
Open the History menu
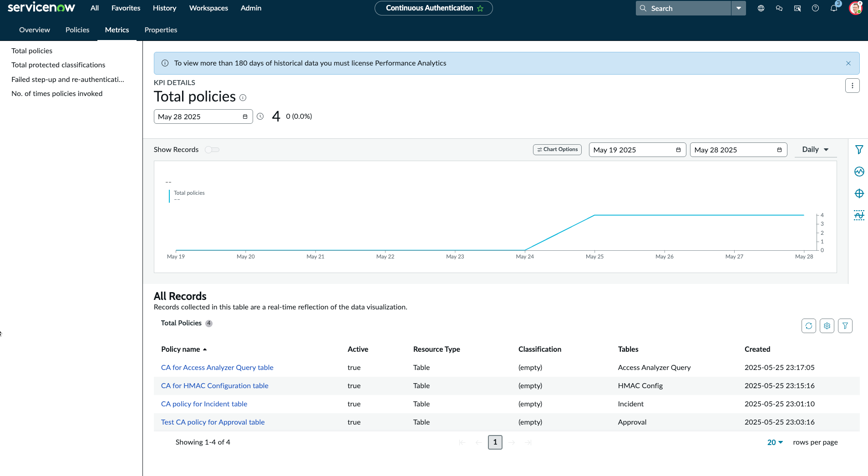(164, 8)
